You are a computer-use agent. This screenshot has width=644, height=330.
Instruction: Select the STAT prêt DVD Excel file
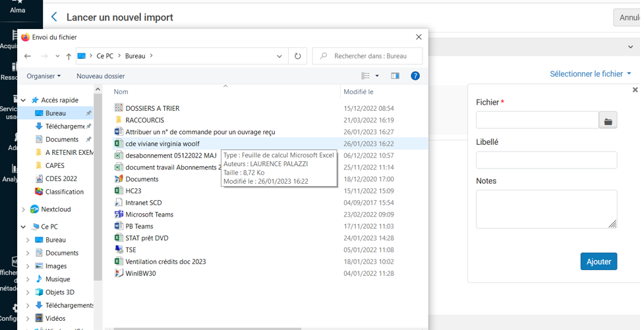(x=146, y=238)
